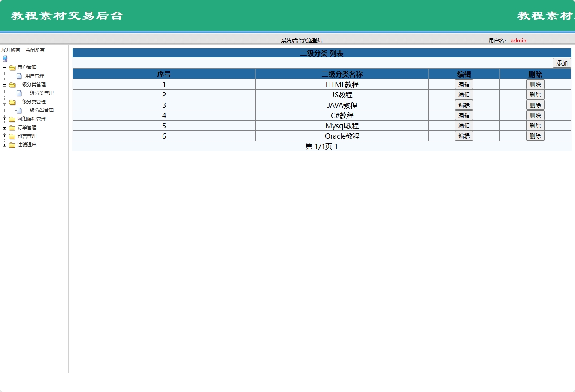
Task: Select the 留言管理 tree label
Action: tap(27, 136)
